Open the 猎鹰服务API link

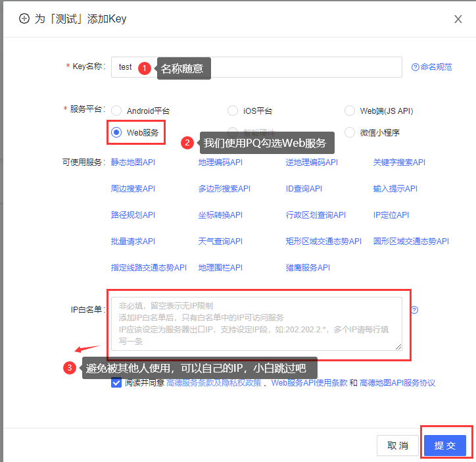(x=308, y=268)
